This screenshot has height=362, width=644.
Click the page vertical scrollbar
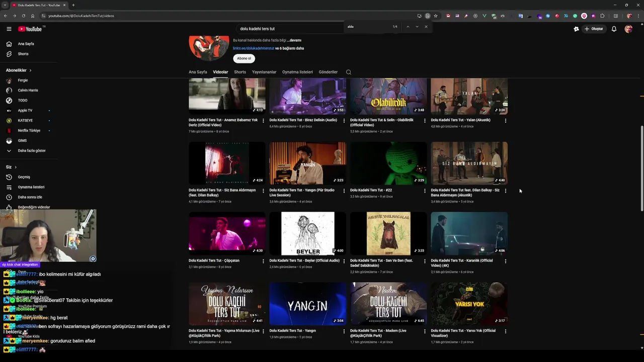coord(641,168)
